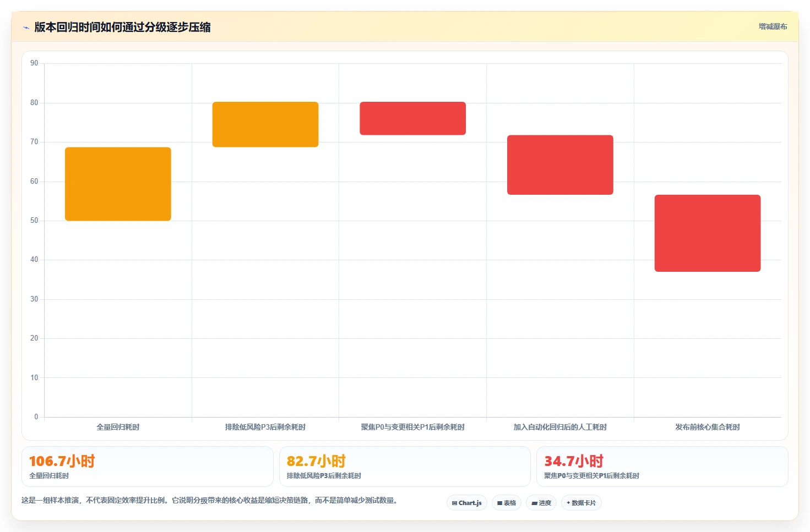This screenshot has height=532, width=810.
Task: Click the 进度 tag chip
Action: 541,503
